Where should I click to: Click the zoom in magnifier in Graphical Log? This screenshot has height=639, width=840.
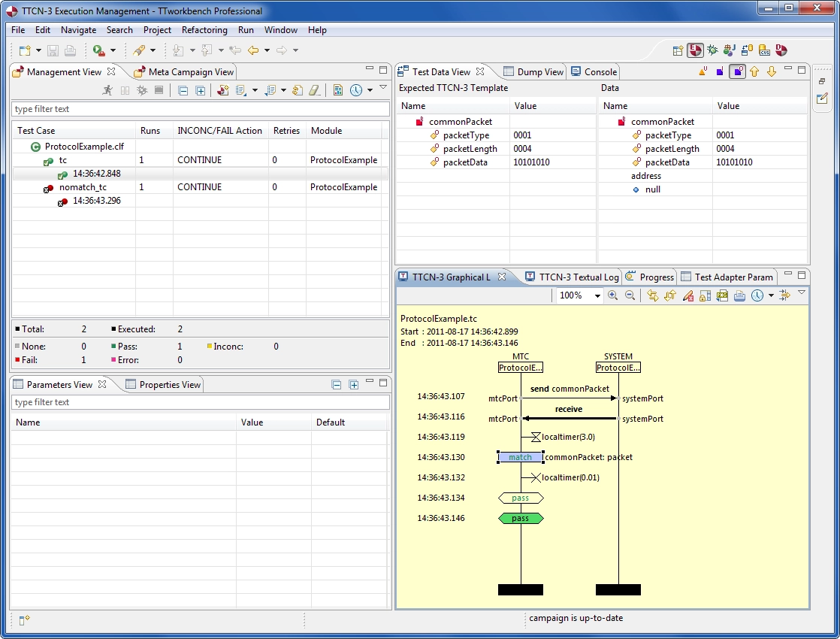click(613, 295)
